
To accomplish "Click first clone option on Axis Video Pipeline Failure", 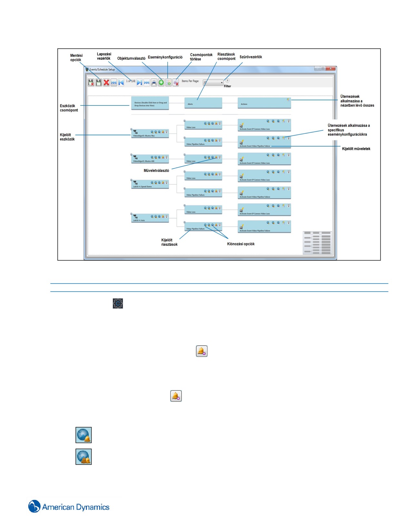I will point(205,225).
